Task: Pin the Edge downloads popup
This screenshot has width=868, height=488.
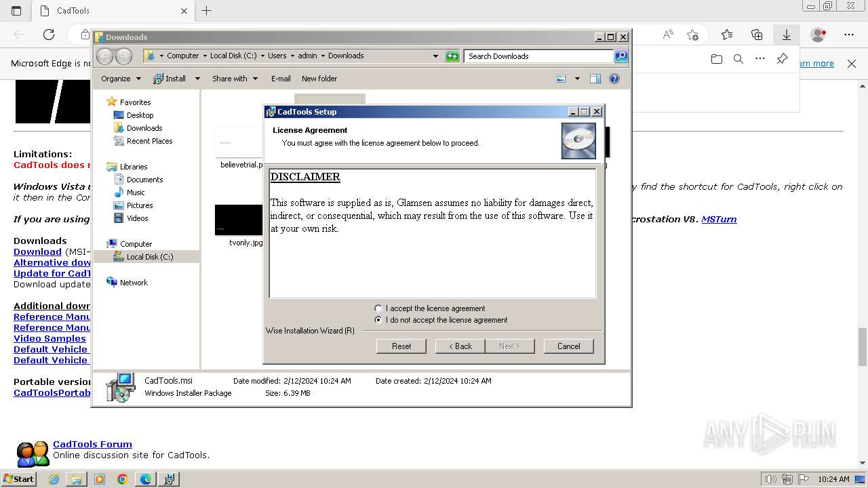Action: (782, 60)
